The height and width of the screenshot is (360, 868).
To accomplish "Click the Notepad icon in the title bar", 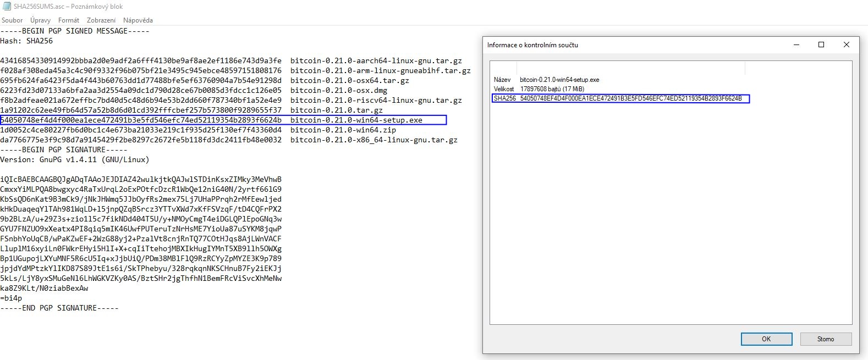I will coord(6,7).
